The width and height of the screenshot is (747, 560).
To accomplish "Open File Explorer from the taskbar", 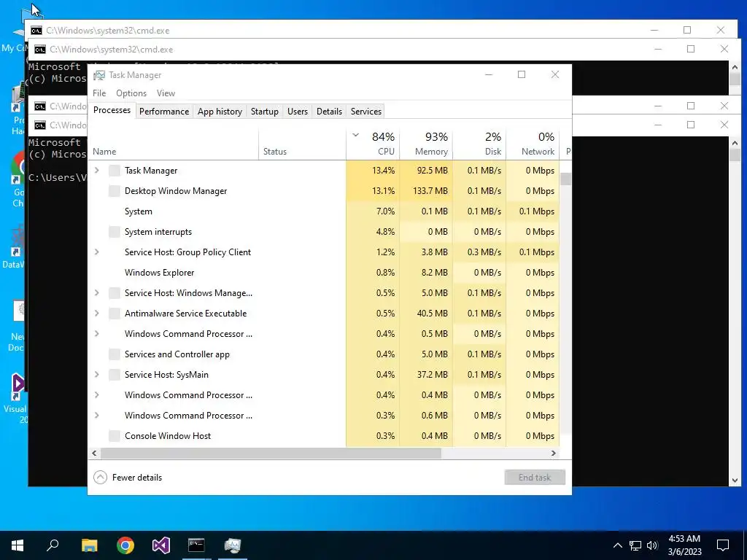I will click(x=89, y=545).
